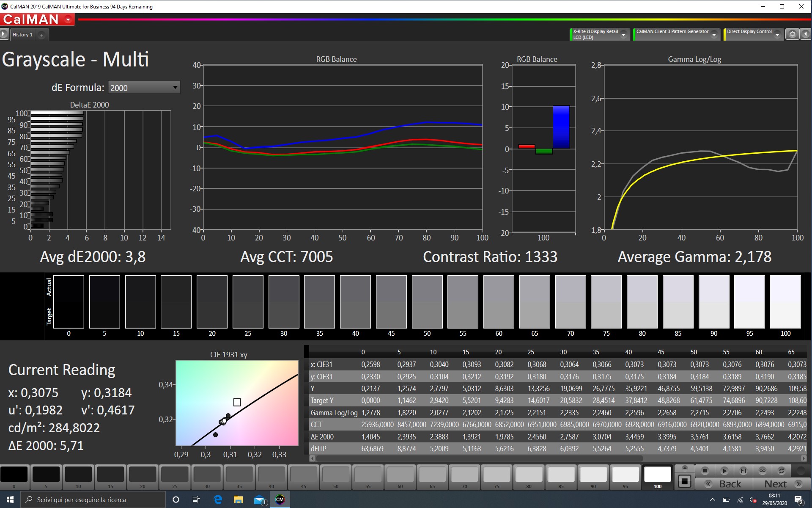Expand X-Rite i1Display Retail meter dropdown
Screen dimensions: 812x508
click(623, 35)
